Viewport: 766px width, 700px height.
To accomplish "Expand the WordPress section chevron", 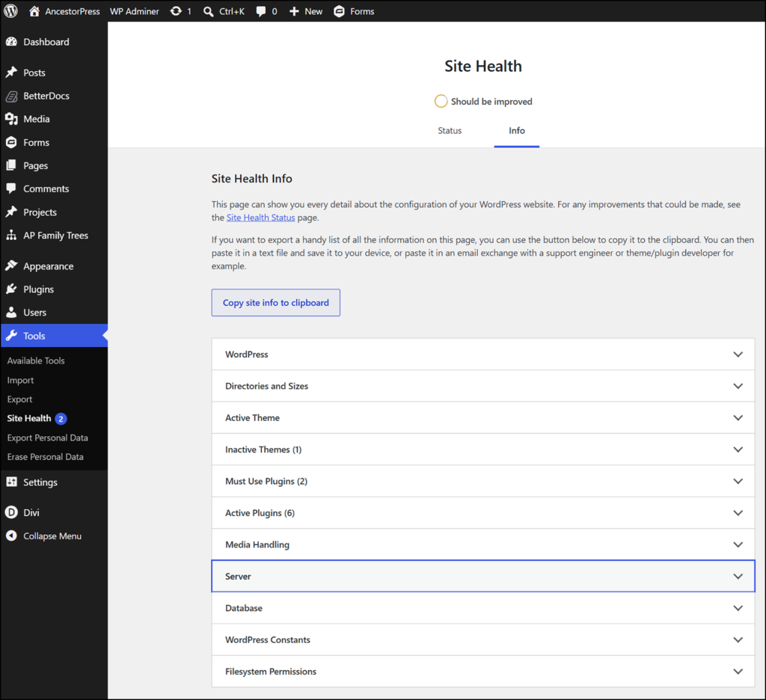I will click(738, 354).
